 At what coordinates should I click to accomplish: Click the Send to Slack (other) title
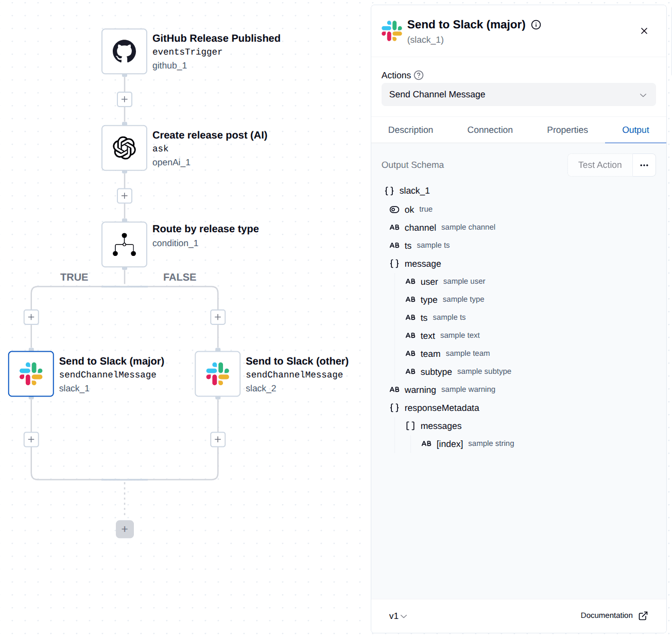tap(297, 361)
